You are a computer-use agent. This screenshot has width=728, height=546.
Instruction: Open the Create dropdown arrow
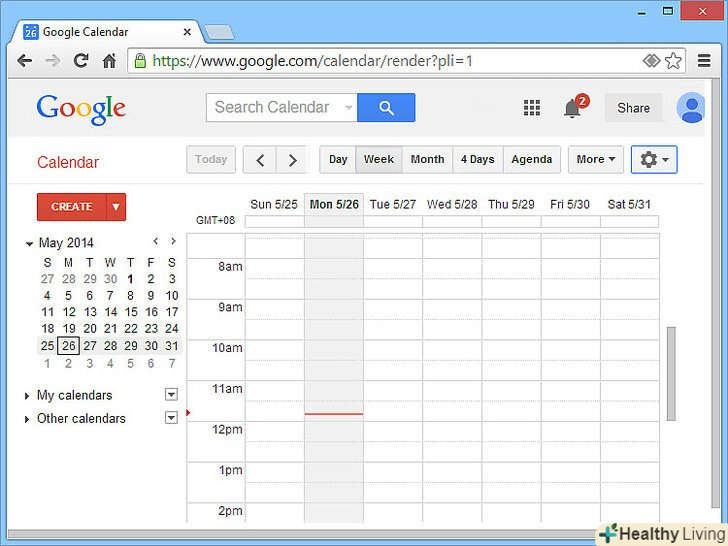[116, 207]
